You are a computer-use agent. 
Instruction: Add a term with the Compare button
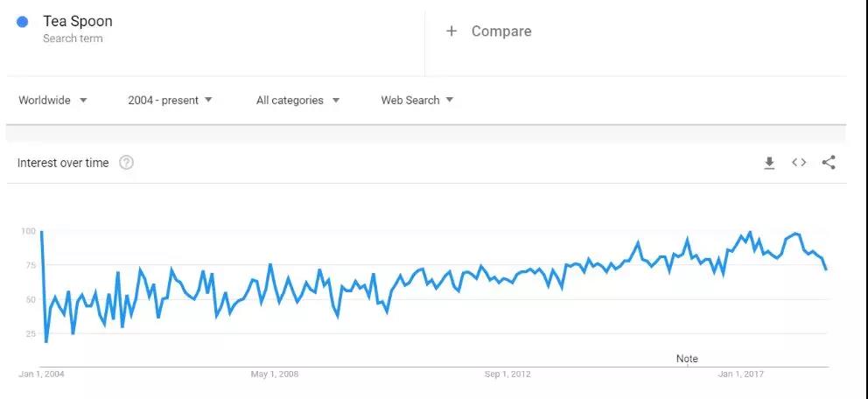point(488,31)
